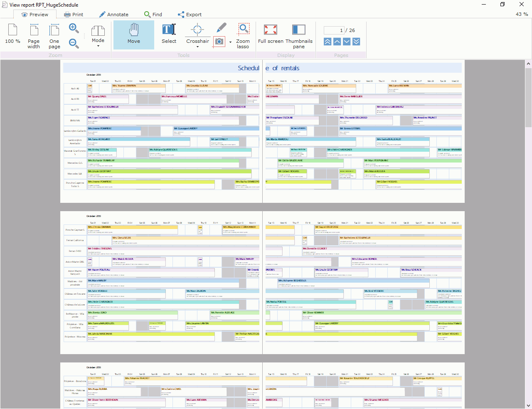Click the report title 'Schedul'
This screenshot has width=532, height=409.
pyautogui.click(x=249, y=68)
